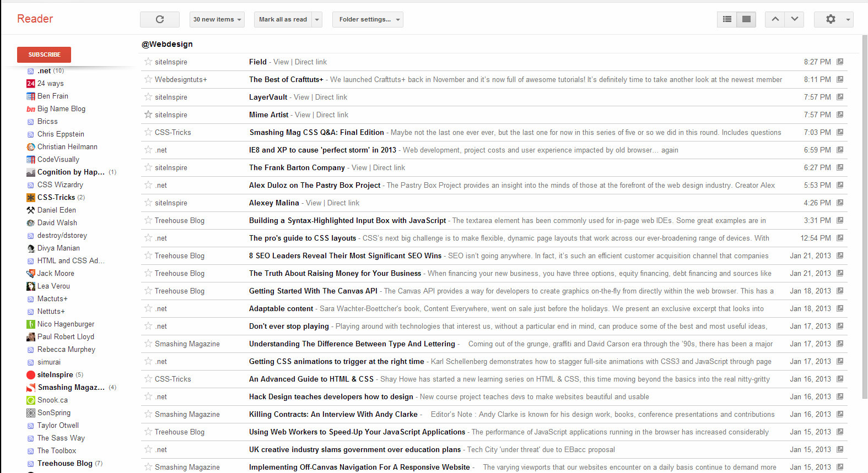Star The Best of Crafttuts+ item
This screenshot has height=473, width=868.
click(148, 79)
